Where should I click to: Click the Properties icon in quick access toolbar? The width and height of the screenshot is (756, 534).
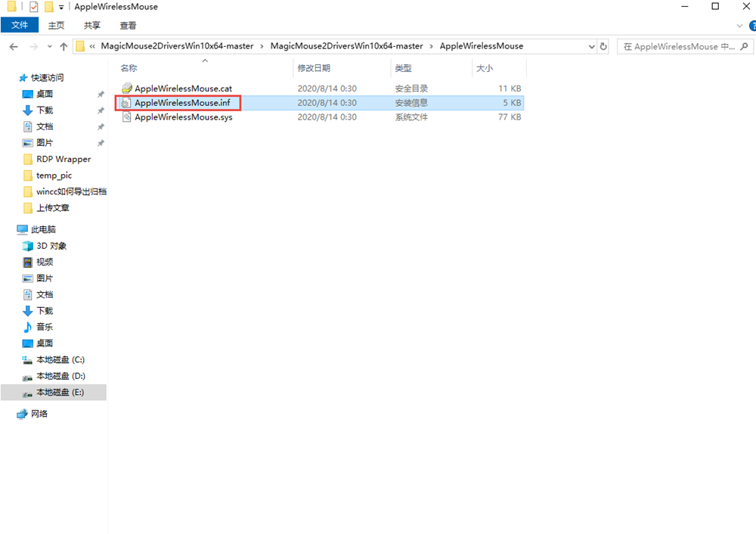coord(33,7)
